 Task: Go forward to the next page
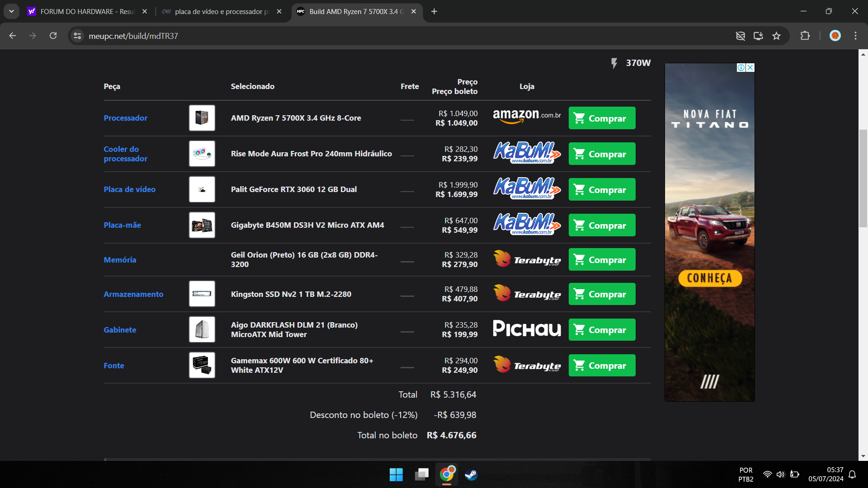pyautogui.click(x=33, y=36)
